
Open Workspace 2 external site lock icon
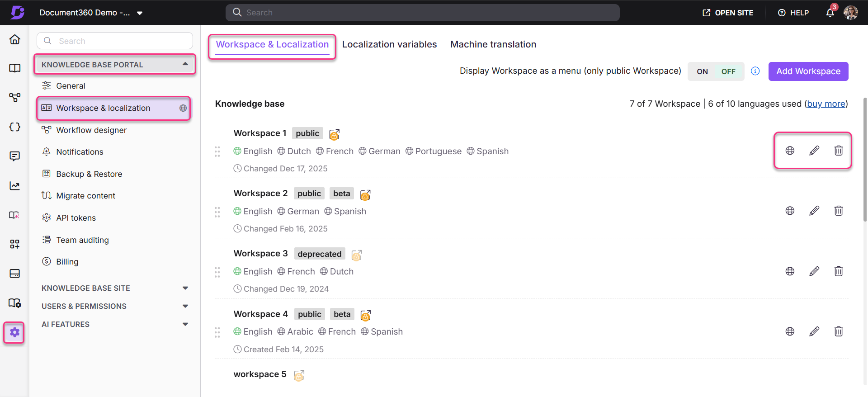(365, 194)
